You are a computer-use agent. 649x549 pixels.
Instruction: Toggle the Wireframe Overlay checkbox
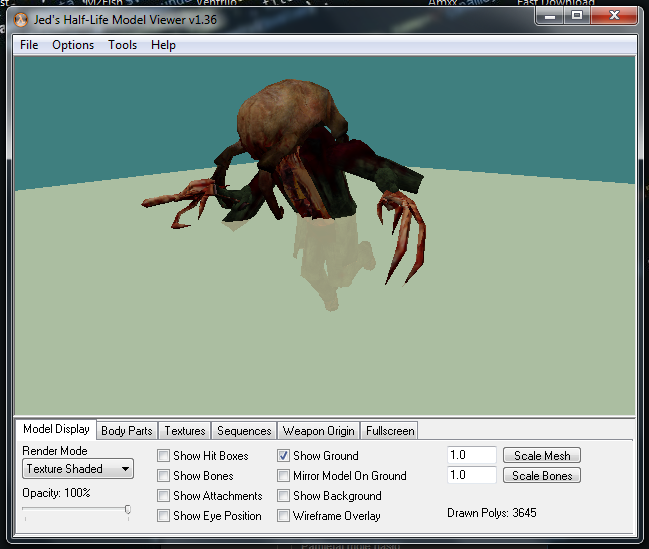click(284, 516)
